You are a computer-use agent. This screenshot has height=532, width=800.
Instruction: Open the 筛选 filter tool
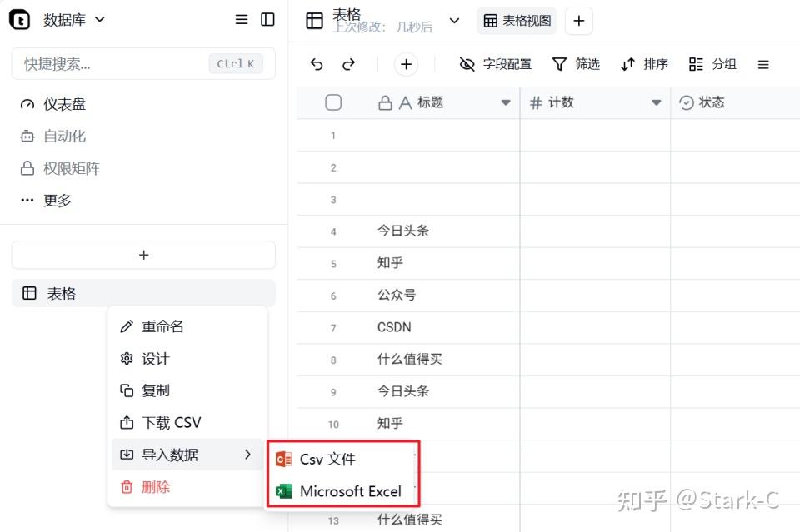[x=576, y=64]
